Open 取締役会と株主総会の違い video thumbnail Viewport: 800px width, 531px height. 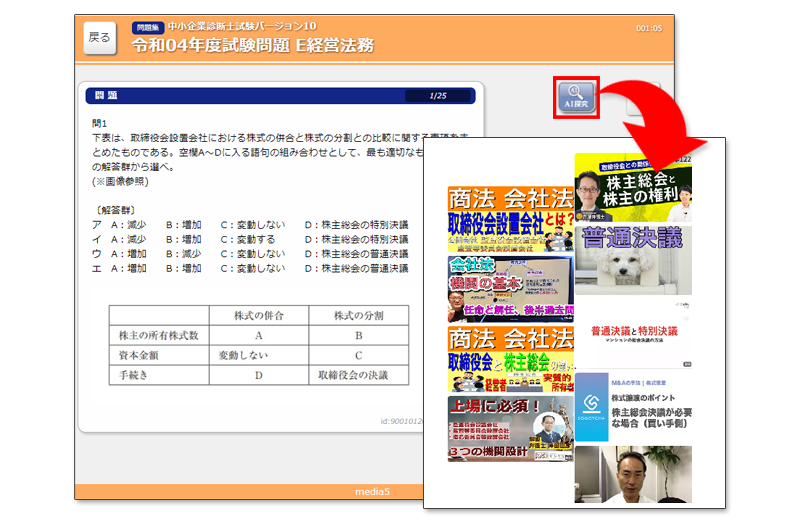tap(511, 359)
